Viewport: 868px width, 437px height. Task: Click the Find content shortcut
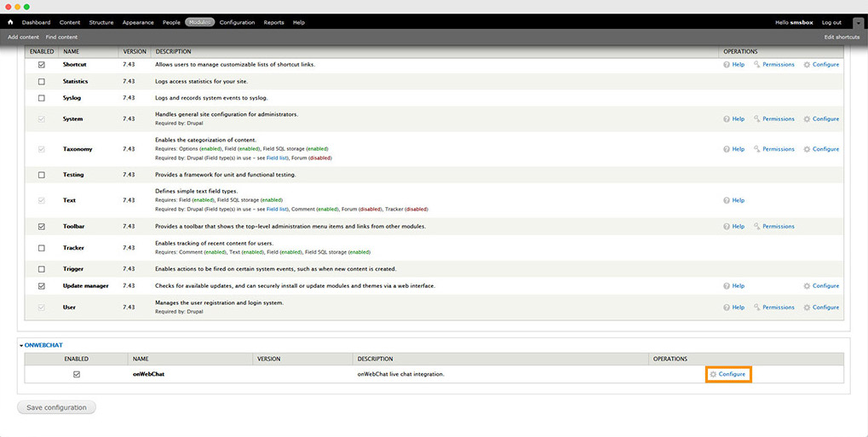pyautogui.click(x=61, y=37)
